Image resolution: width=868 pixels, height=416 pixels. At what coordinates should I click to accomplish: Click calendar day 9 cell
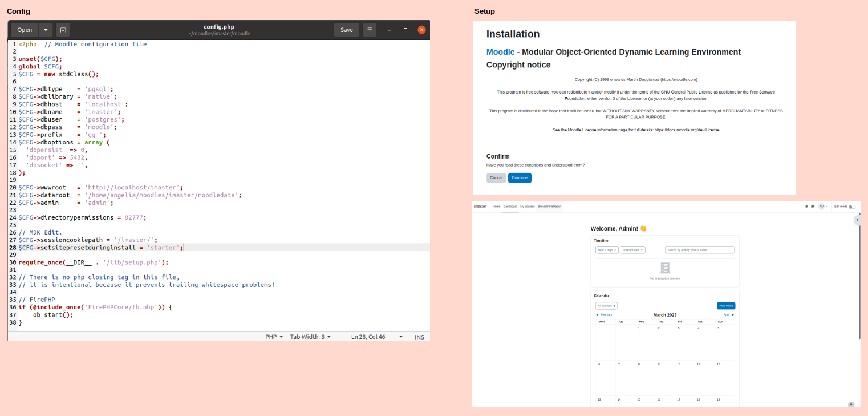(665, 378)
